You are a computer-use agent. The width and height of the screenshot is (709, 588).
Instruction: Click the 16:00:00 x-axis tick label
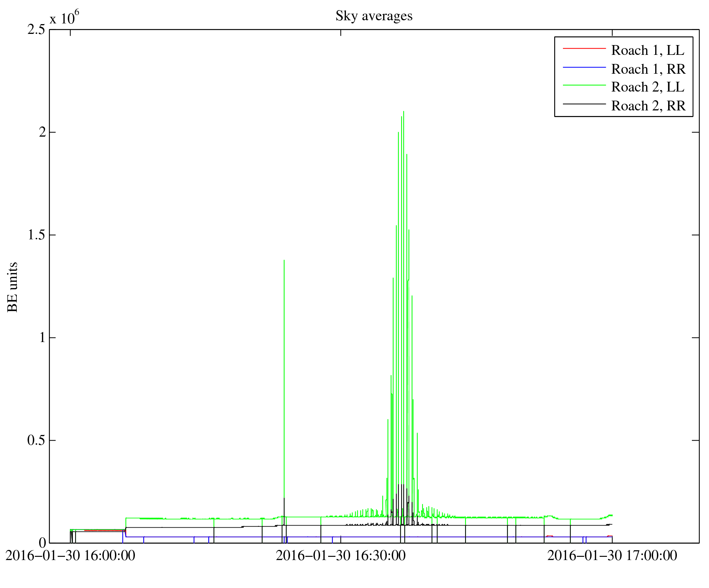pos(70,556)
